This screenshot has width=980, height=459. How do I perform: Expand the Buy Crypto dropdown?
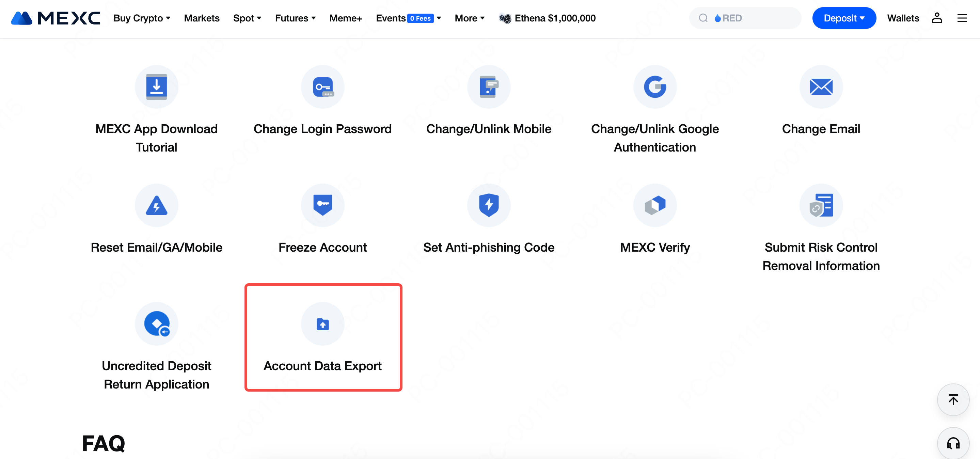click(142, 18)
